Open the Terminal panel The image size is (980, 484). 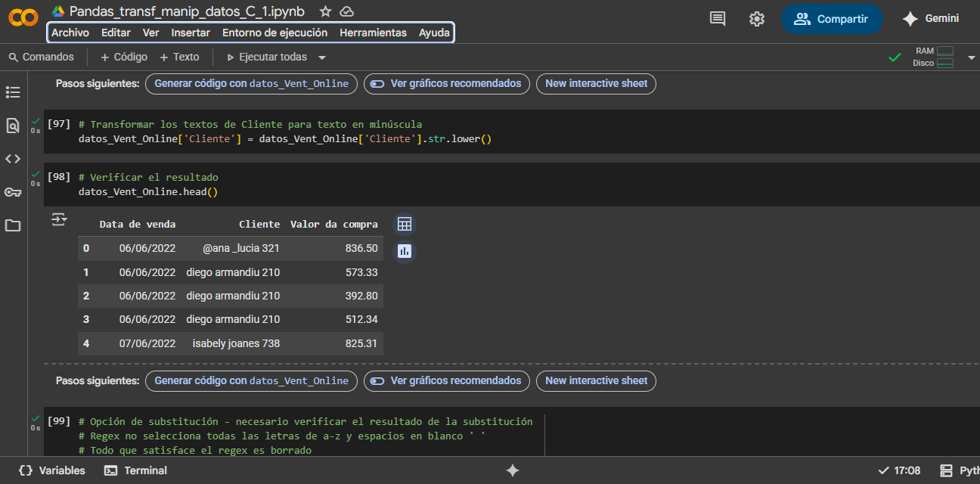pyautogui.click(x=136, y=470)
